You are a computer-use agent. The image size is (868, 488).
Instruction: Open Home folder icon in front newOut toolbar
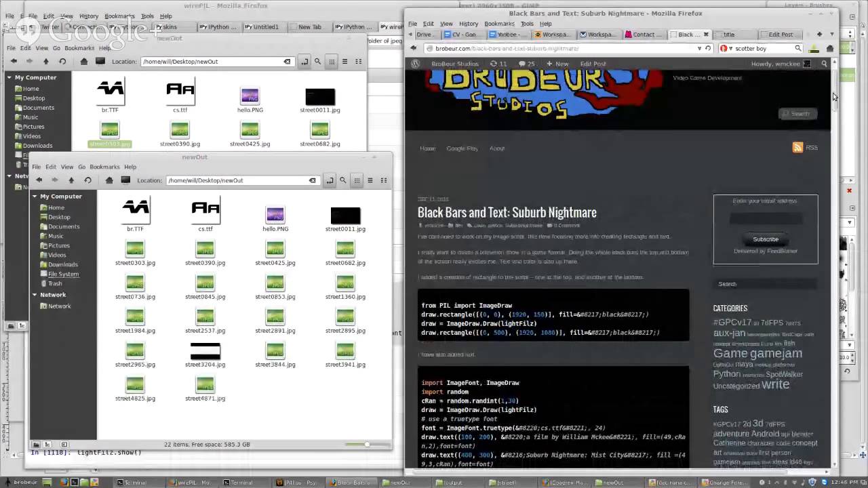(x=109, y=180)
